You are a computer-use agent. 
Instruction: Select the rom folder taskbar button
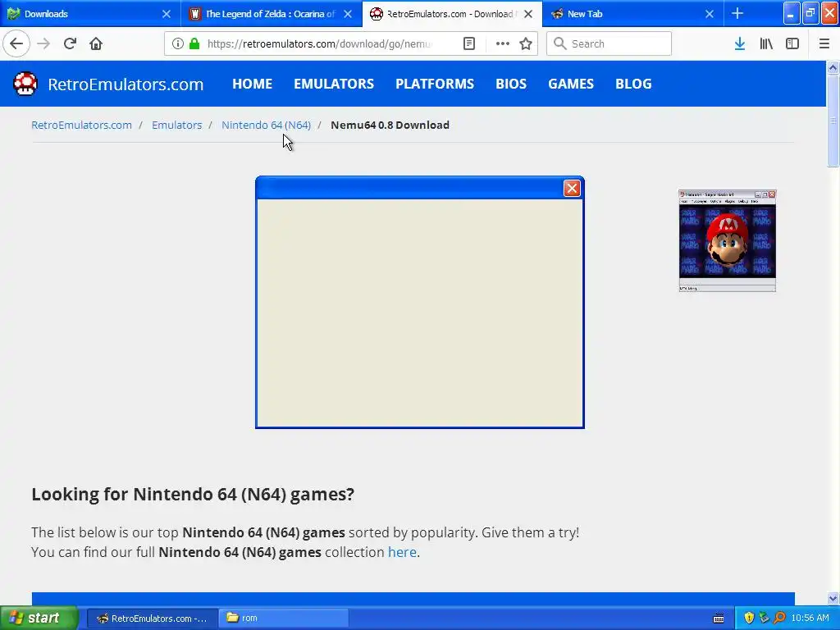284,619
